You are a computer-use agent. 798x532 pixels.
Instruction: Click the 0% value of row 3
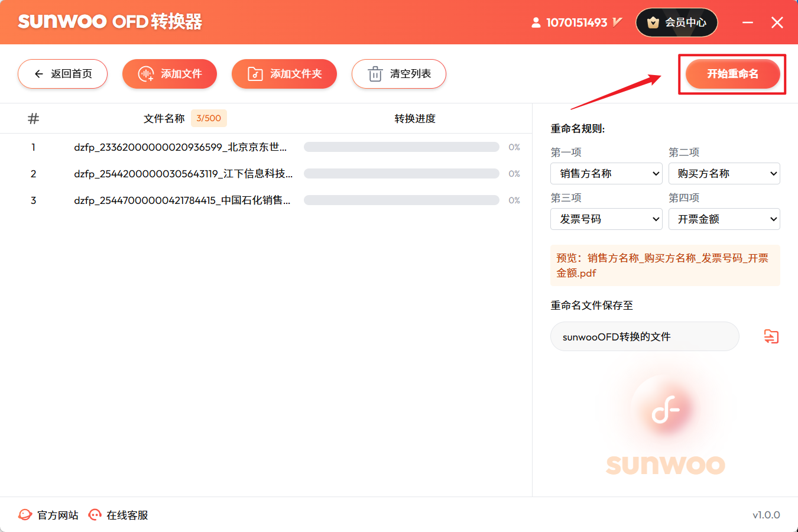click(x=514, y=200)
